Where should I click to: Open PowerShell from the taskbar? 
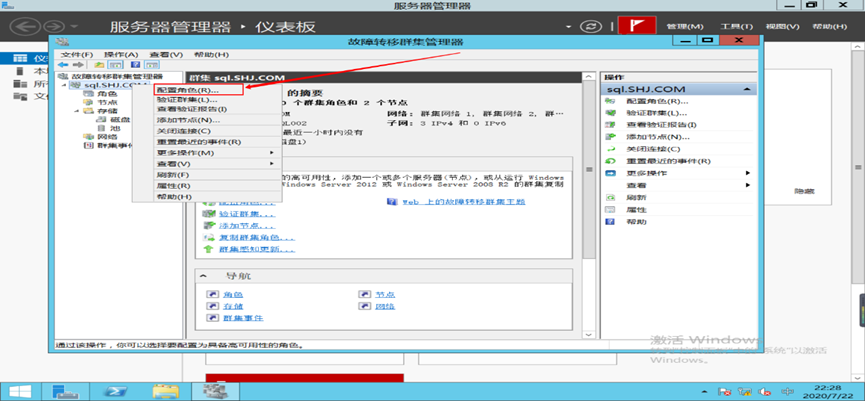tap(116, 390)
